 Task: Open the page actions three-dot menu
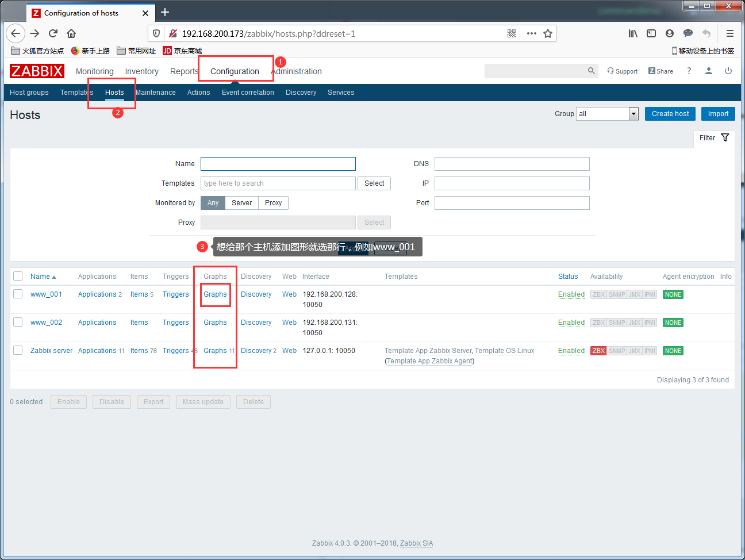point(532,33)
